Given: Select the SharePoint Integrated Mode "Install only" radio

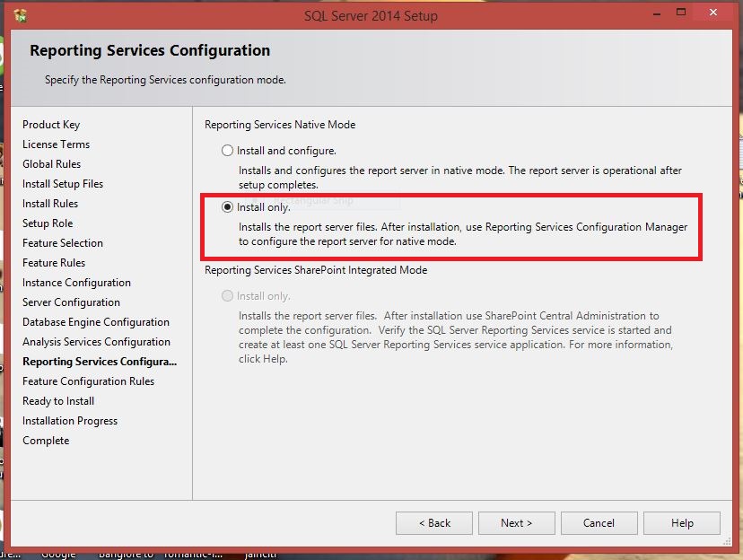Looking at the screenshot, I should [228, 296].
